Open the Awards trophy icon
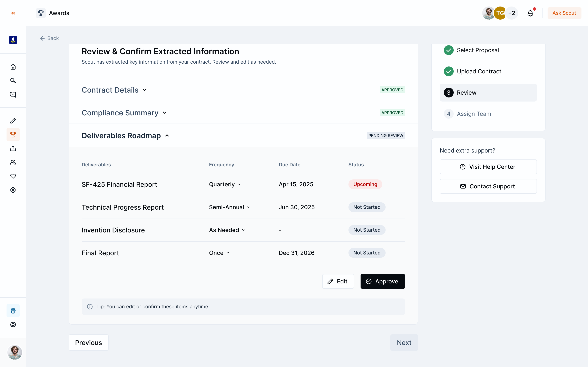588x367 pixels. [x=13, y=135]
